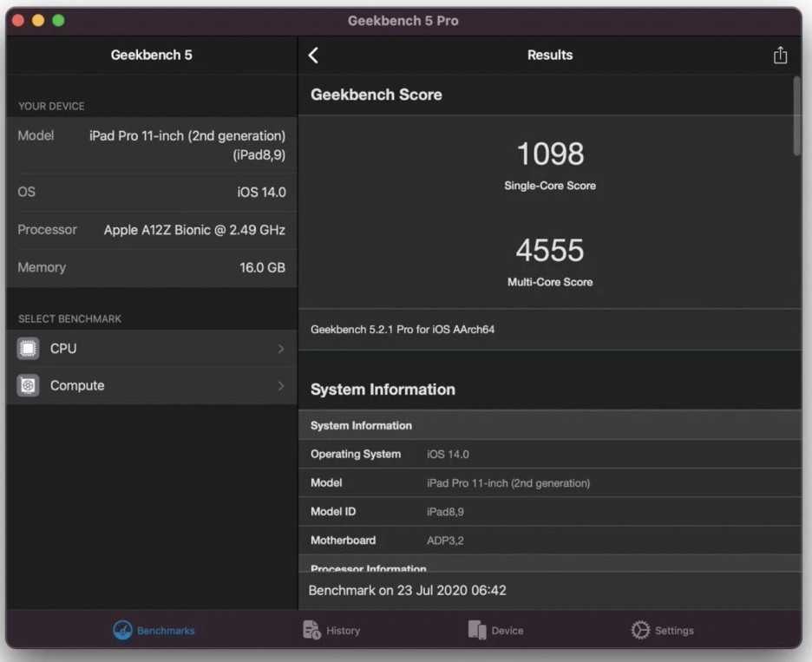This screenshot has height=662, width=812.
Task: Click 'iPad Pro 11-inch (2nd generation)' in results table
Action: [x=508, y=483]
